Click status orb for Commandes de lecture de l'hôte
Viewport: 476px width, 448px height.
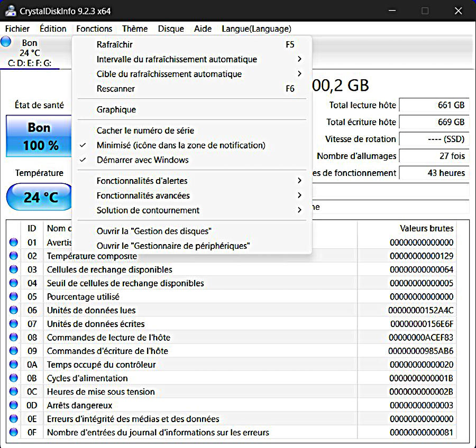14,337
